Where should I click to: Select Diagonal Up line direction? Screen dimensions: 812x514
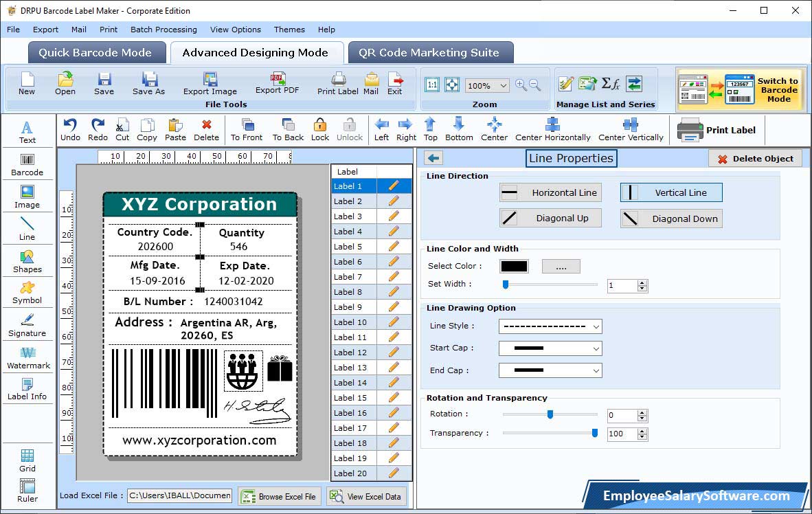pos(550,218)
